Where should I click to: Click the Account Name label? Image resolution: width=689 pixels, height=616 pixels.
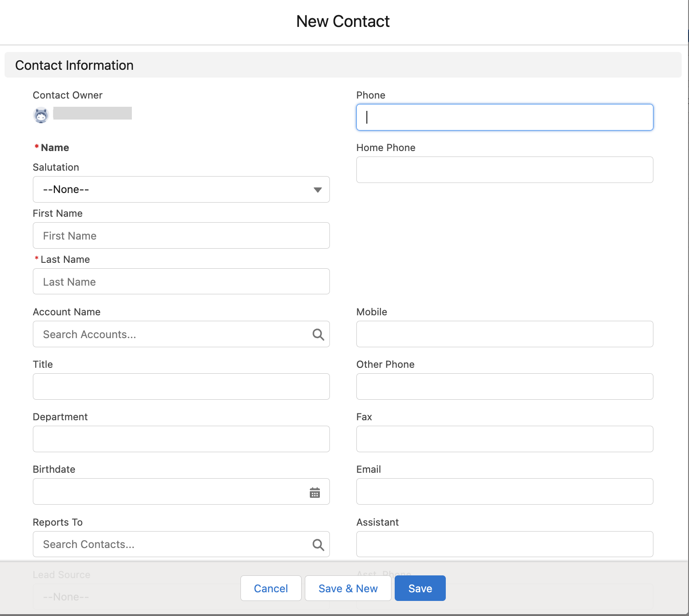[67, 312]
